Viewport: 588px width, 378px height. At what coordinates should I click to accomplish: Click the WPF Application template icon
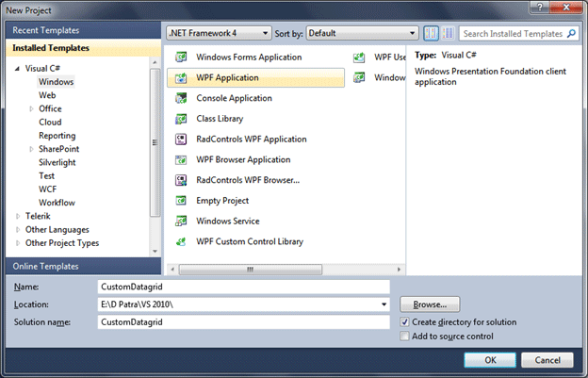point(181,77)
